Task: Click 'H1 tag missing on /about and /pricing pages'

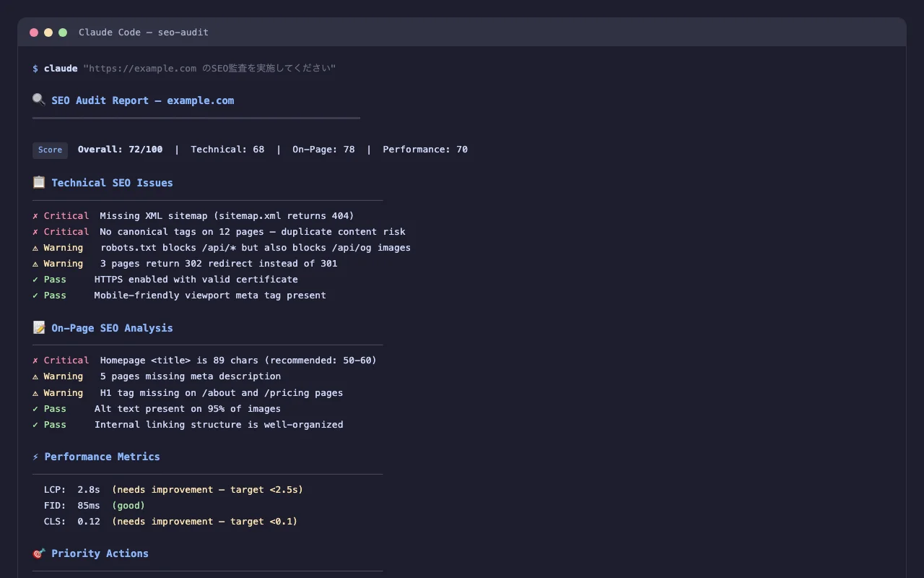Action: point(222,393)
